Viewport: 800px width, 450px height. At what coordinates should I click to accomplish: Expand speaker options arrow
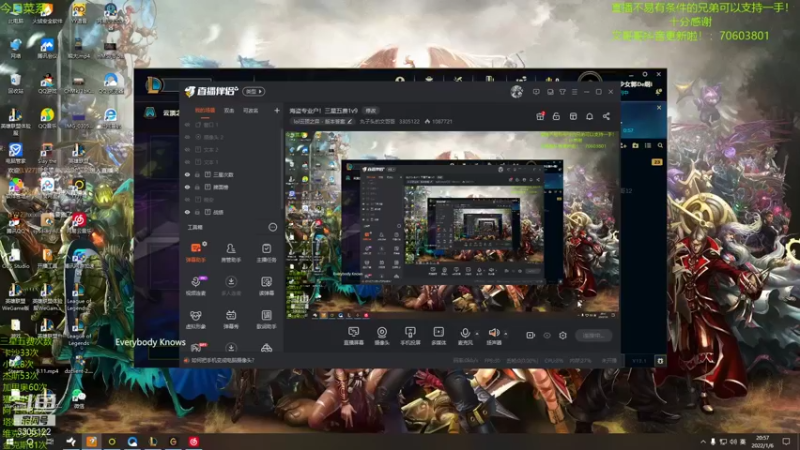pyautogui.click(x=506, y=334)
